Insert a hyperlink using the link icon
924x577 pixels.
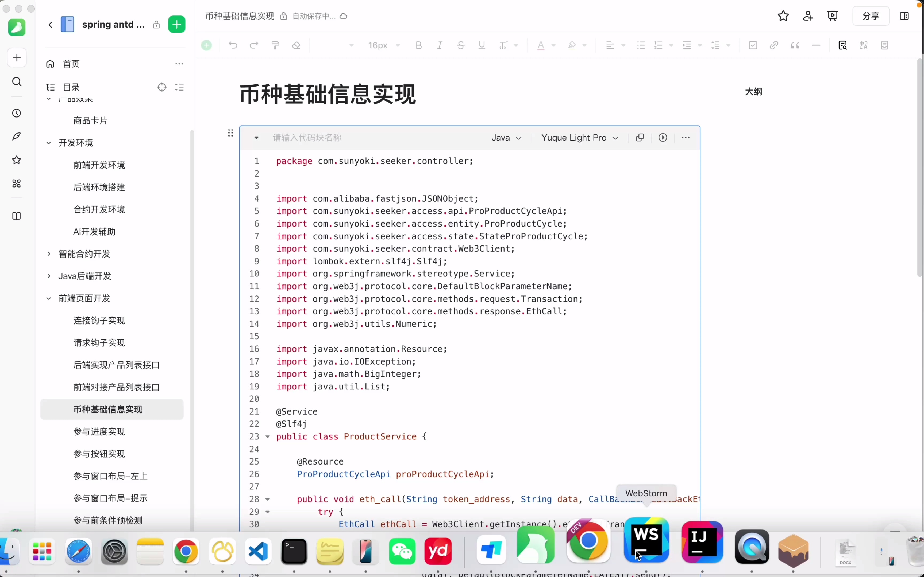pyautogui.click(x=774, y=45)
